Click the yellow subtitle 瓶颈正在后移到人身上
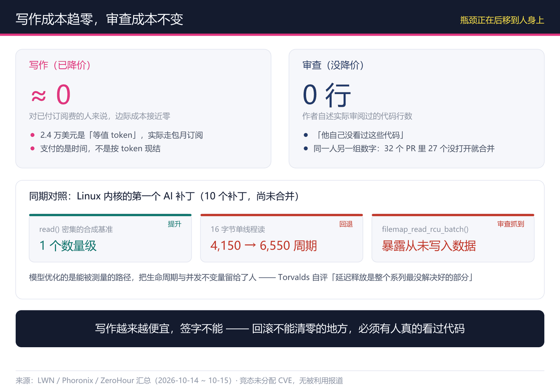The image size is (560, 392). click(x=502, y=20)
